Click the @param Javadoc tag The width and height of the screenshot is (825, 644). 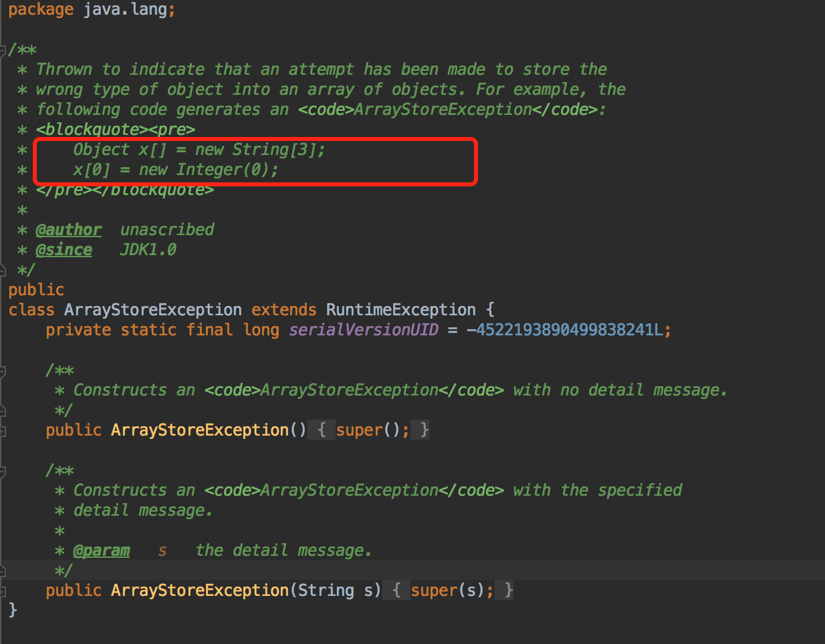pos(102,550)
